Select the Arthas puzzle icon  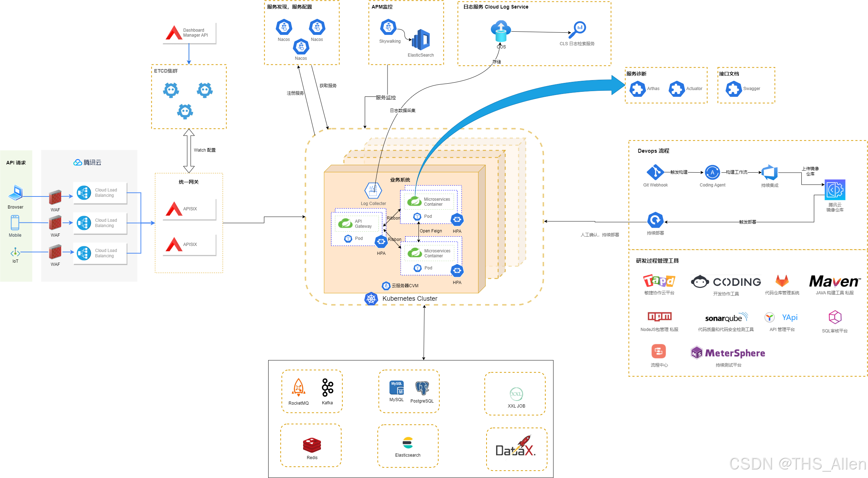pos(637,89)
